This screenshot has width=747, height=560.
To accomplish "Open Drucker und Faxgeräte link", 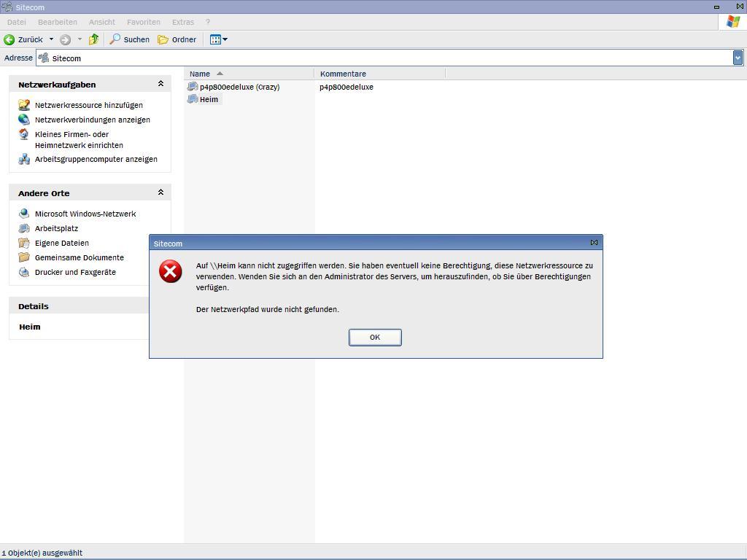I will click(x=75, y=273).
